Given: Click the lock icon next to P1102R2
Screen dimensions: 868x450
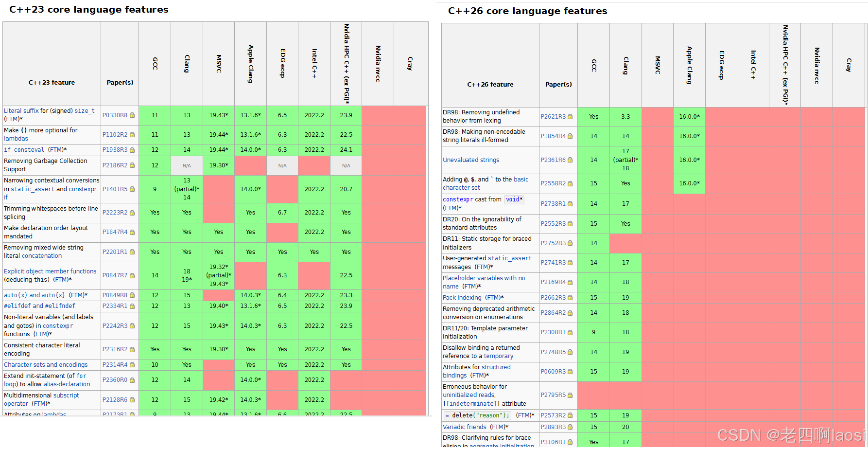Looking at the screenshot, I should [132, 135].
